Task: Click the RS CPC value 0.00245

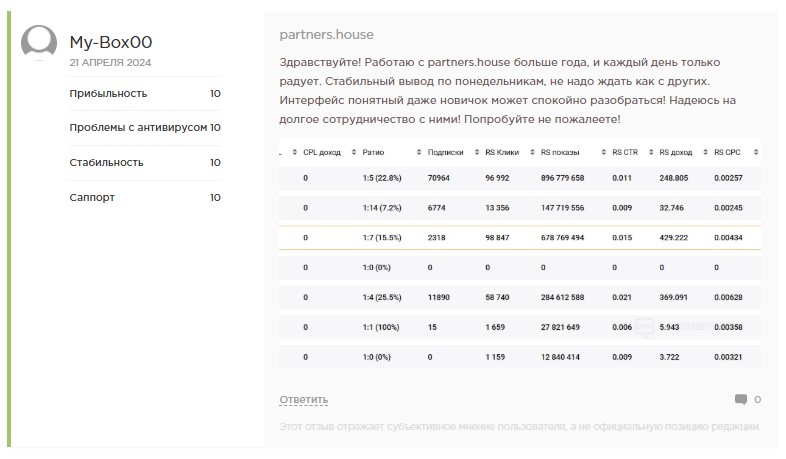Action: click(728, 208)
